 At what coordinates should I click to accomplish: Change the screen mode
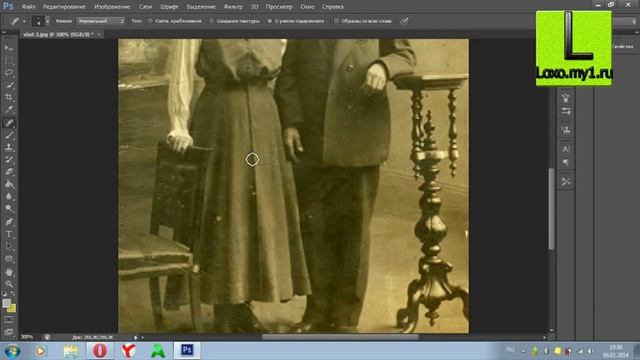tap(9, 331)
